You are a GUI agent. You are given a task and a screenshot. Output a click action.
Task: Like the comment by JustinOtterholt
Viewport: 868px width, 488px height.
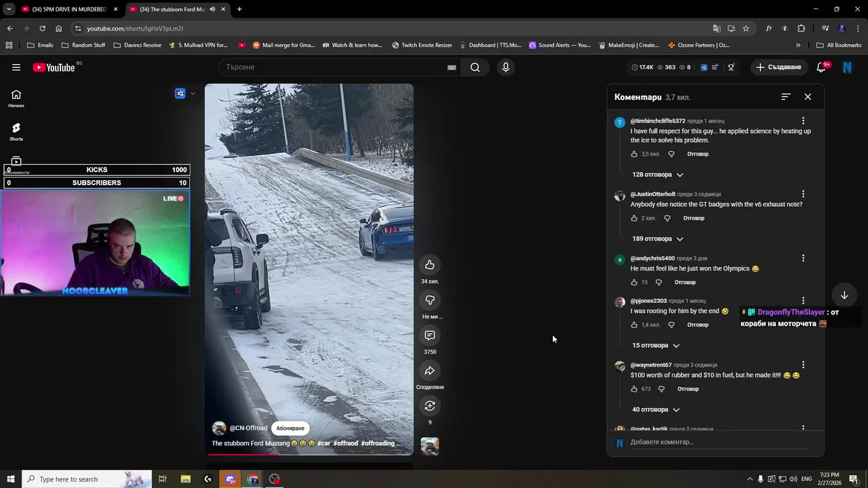click(634, 218)
